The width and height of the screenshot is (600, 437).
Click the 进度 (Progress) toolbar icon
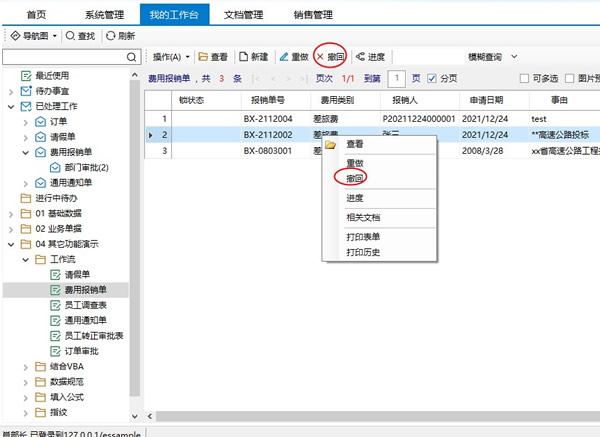point(361,57)
